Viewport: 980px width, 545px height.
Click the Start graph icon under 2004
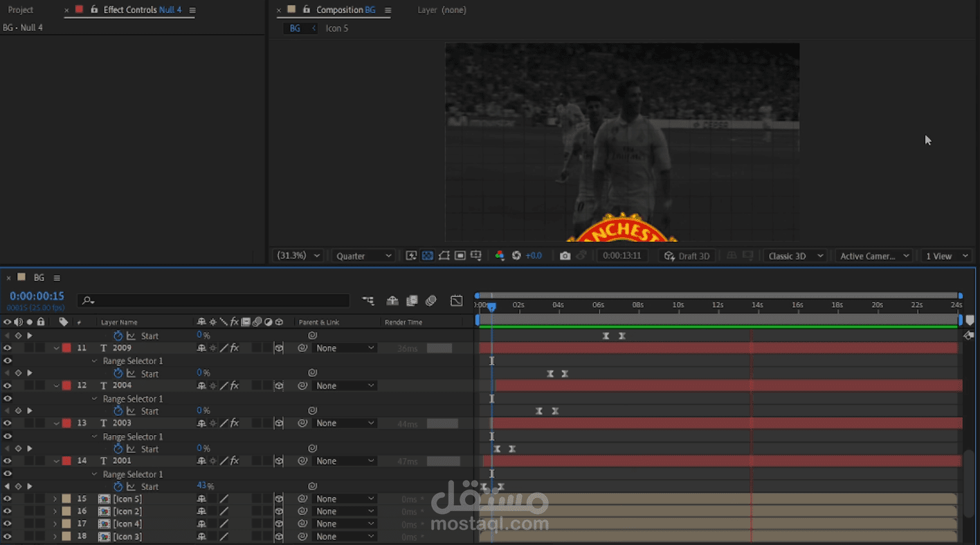pyautogui.click(x=131, y=411)
